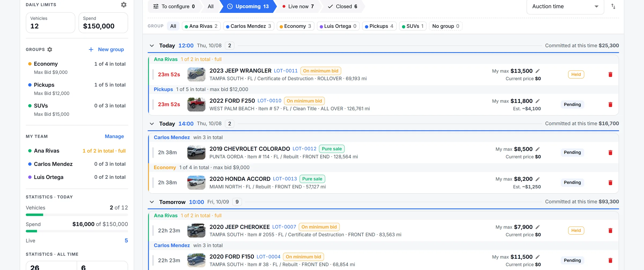Screen dimensions: 644x270
Task: Filter by Carlos Mendez group chip
Action: pyautogui.click(x=248, y=26)
